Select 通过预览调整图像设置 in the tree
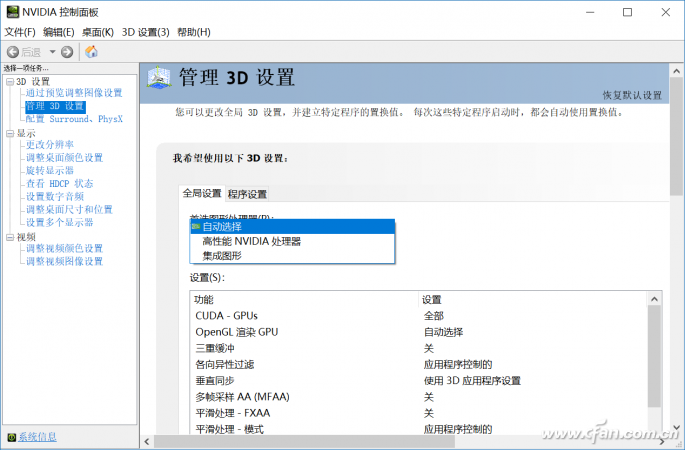The width and height of the screenshot is (685, 450). coord(74,93)
